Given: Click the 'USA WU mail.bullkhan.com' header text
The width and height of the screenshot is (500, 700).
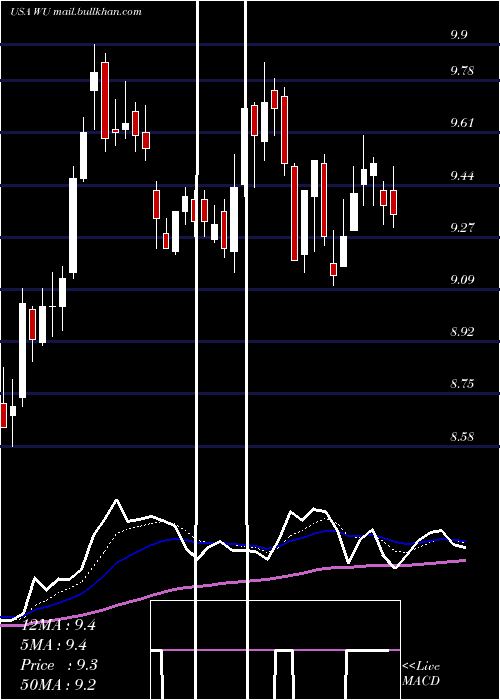Looking at the screenshot, I should pyautogui.click(x=75, y=12).
